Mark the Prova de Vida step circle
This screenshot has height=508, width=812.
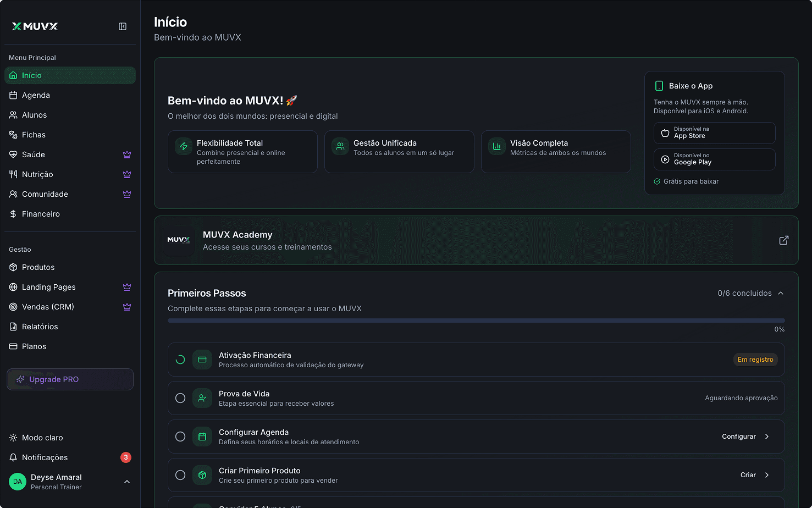point(180,397)
